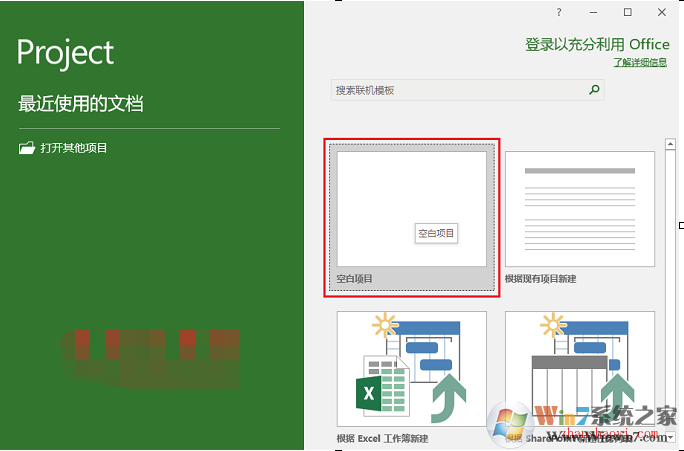Image resolution: width=684 pixels, height=451 pixels.
Task: Open the 了解详细信息 link
Action: pyautogui.click(x=640, y=62)
